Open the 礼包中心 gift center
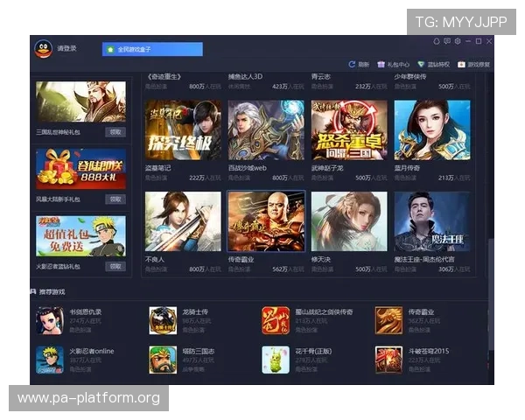This screenshot has height=420, width=525. pos(394,64)
